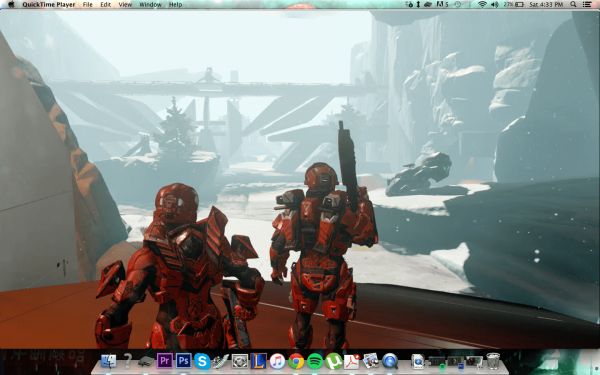Open the Edit menu

pos(105,5)
